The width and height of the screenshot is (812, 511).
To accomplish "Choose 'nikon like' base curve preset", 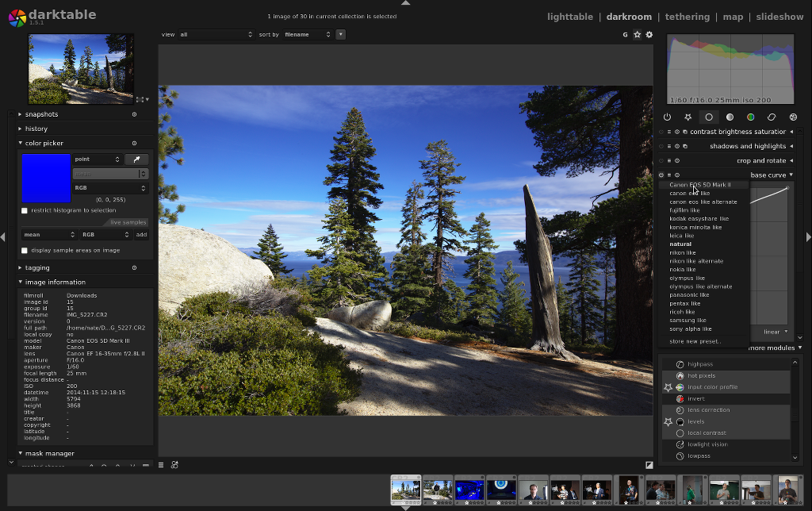I will [682, 252].
